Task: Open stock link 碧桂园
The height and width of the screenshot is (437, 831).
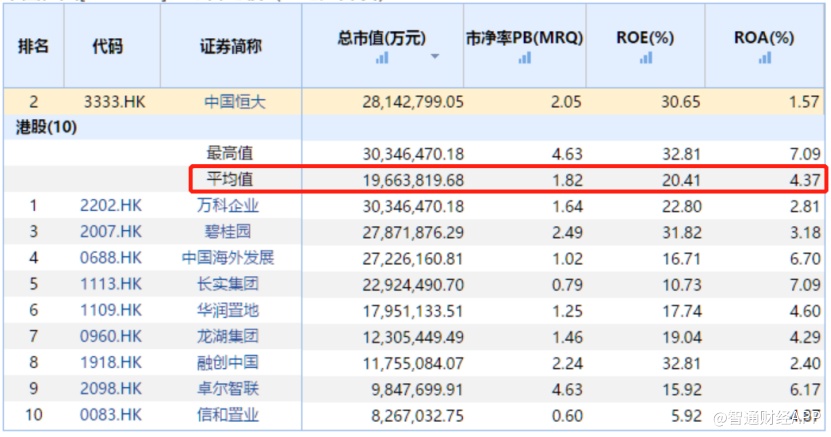Action: [x=228, y=231]
